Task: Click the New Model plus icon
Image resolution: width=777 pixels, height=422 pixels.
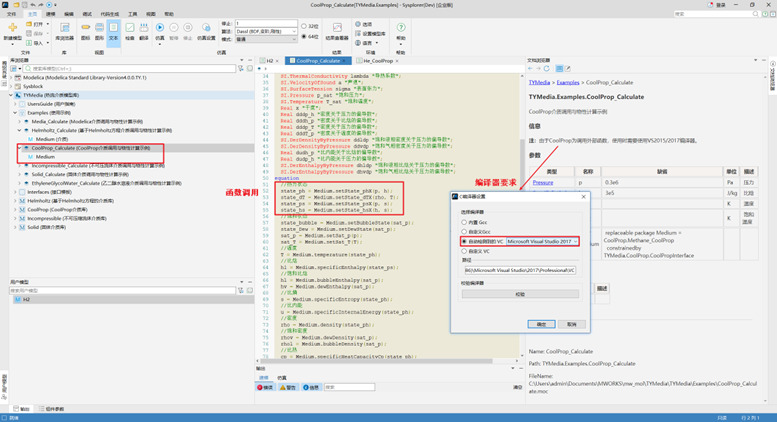Action: (x=12, y=28)
